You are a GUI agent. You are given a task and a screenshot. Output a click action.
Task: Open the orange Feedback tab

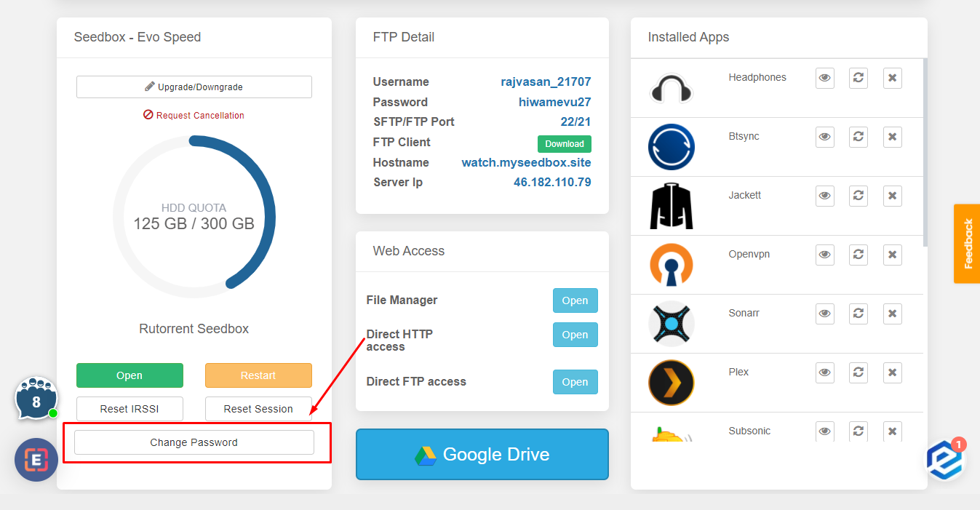point(967,243)
